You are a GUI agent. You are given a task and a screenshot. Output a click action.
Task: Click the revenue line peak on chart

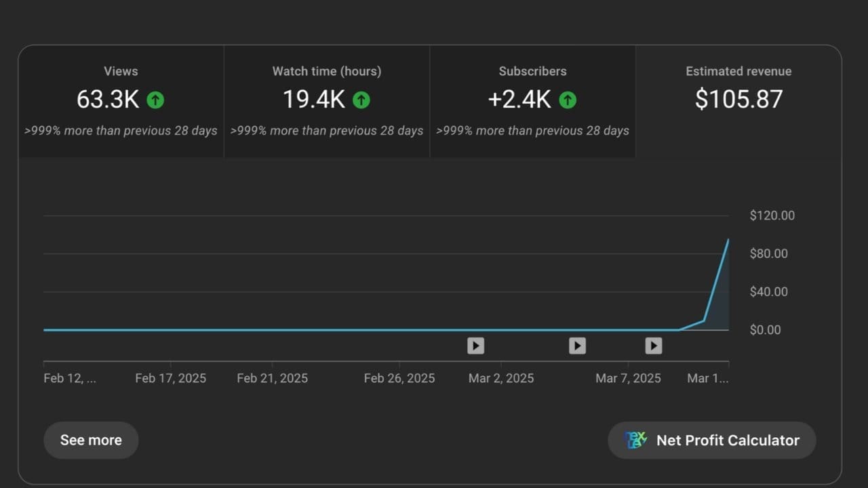pyautogui.click(x=728, y=240)
